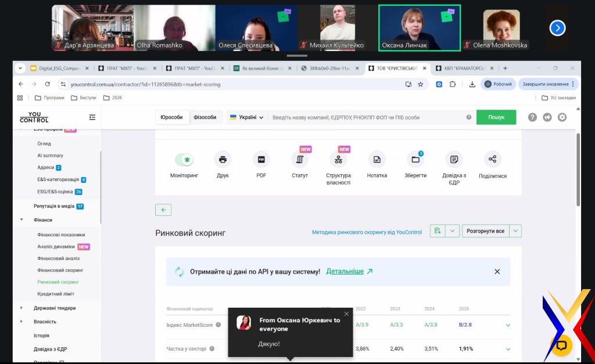Click the Зберегти folder icon

415,160
